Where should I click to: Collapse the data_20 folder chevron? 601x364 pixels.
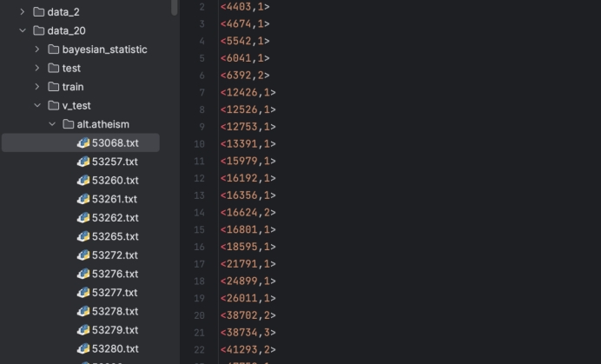tap(23, 30)
